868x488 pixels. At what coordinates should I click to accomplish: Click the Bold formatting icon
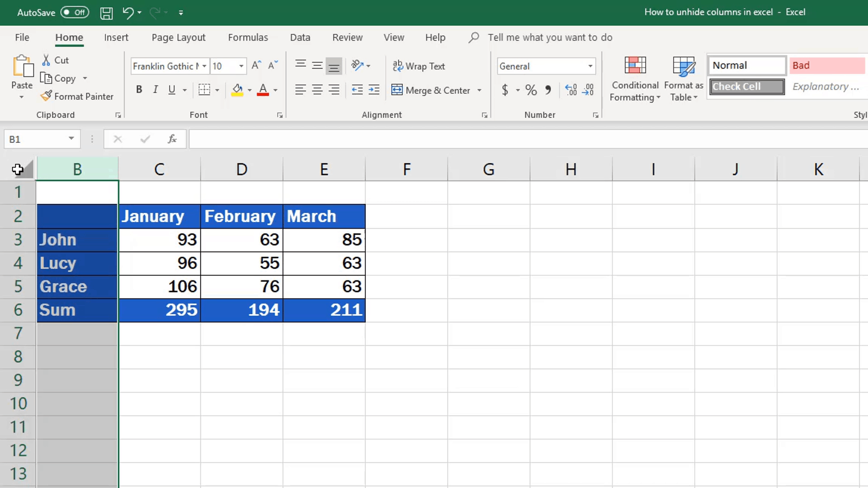point(139,90)
